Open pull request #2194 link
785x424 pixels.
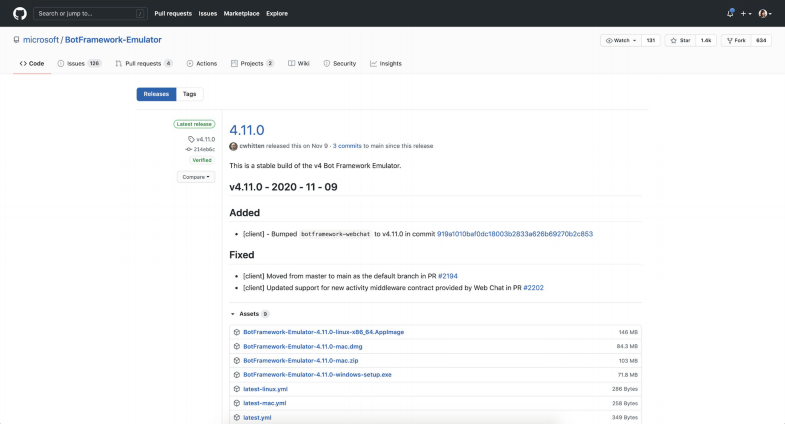(x=448, y=276)
